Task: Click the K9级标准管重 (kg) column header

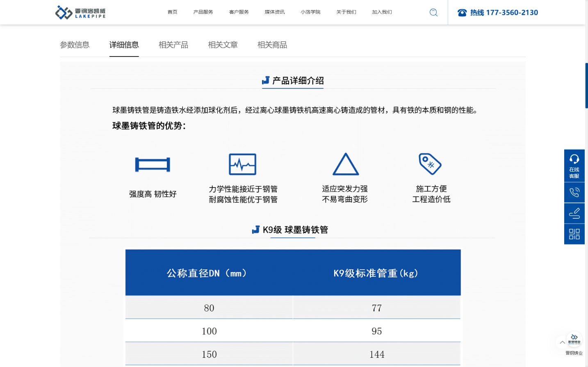Action: [x=377, y=273]
